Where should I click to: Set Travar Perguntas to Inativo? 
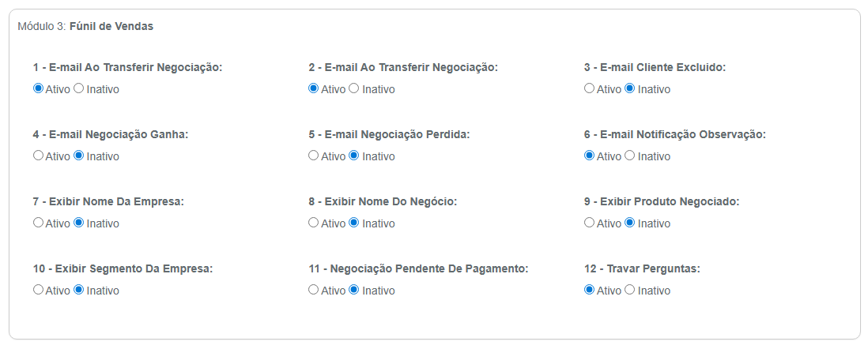[x=629, y=290]
